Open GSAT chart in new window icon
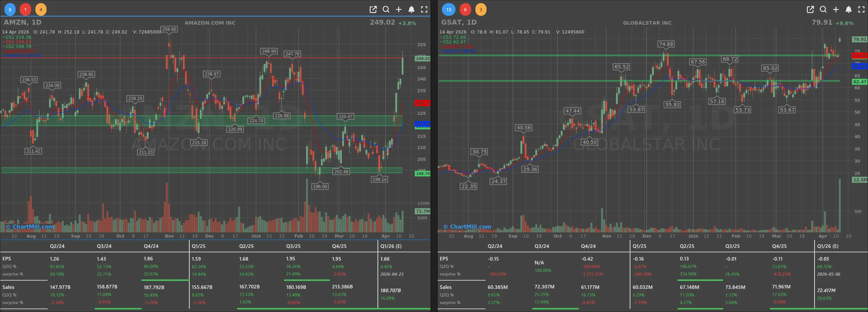The image size is (868, 312). 810,9
